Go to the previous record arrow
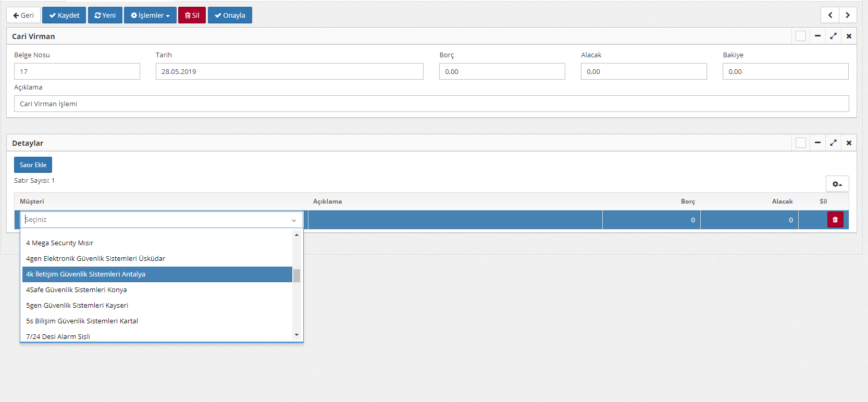868x402 pixels. click(830, 15)
